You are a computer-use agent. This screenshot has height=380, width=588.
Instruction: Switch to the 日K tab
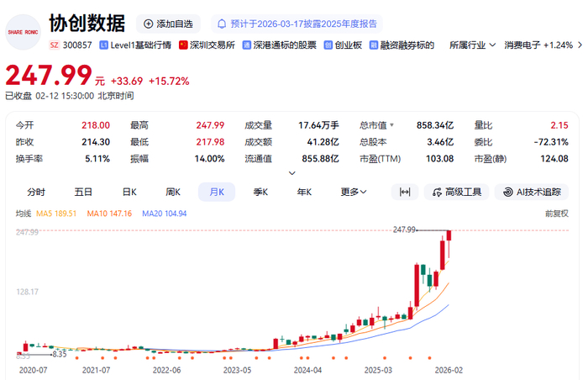129,193
